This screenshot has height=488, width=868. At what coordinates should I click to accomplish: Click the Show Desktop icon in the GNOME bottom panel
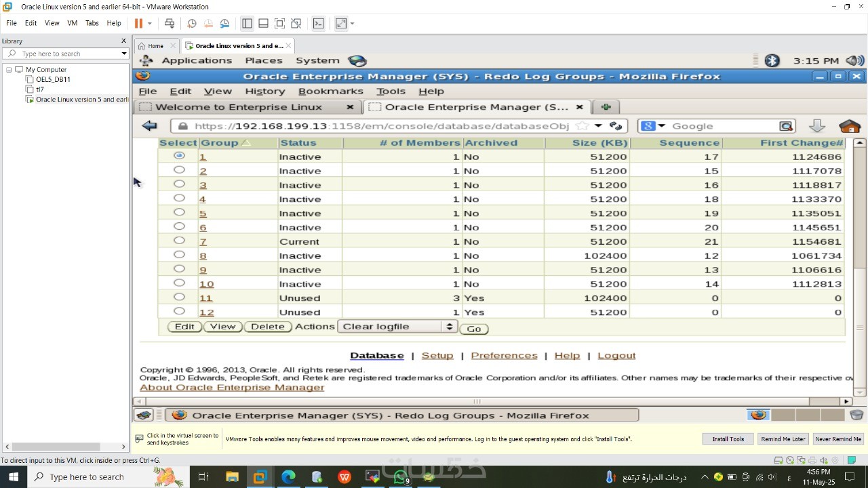tap(143, 415)
